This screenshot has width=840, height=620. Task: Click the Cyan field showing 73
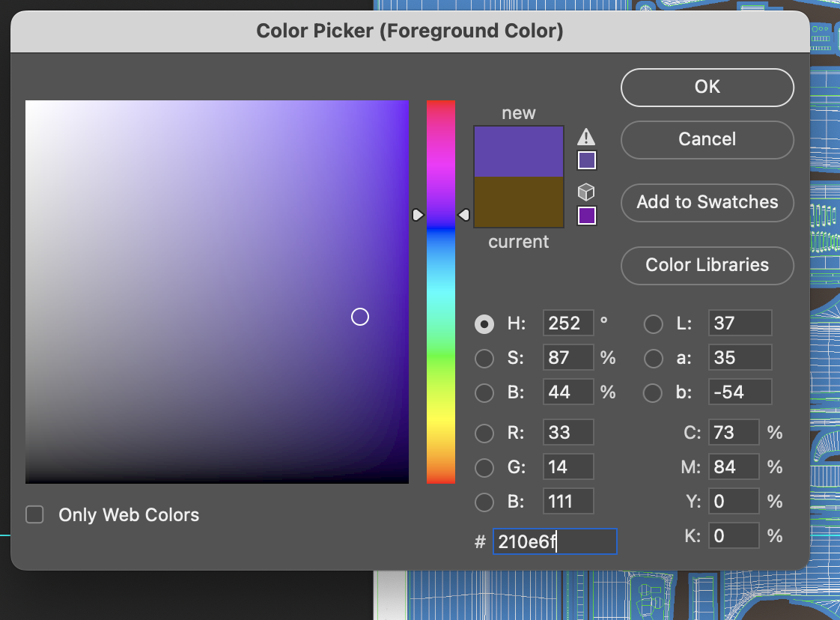[734, 432]
